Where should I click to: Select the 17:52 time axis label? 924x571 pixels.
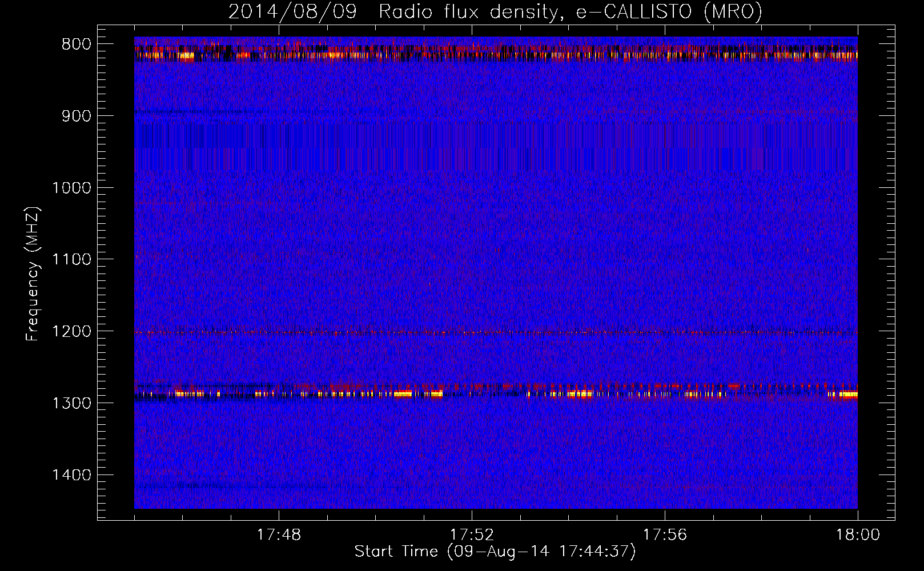click(472, 535)
